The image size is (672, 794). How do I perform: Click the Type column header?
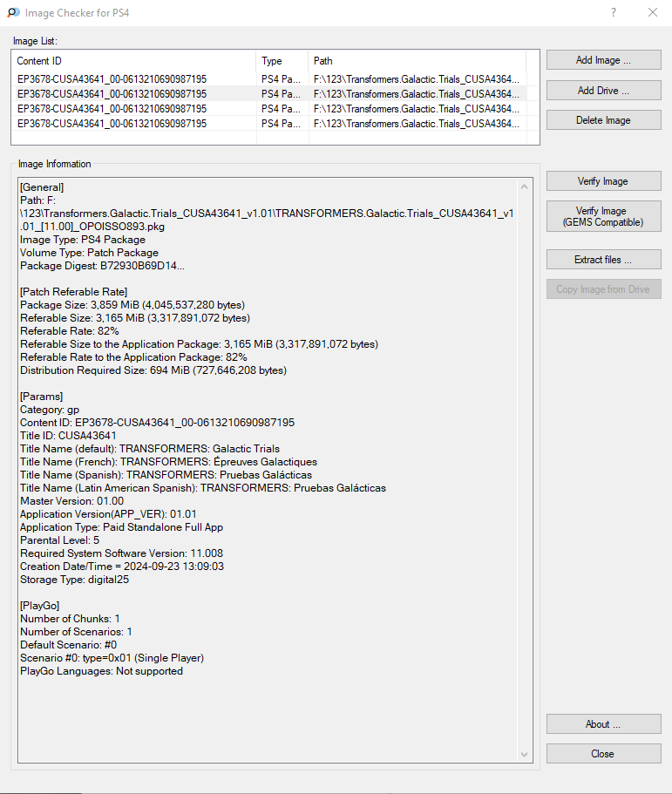click(282, 61)
